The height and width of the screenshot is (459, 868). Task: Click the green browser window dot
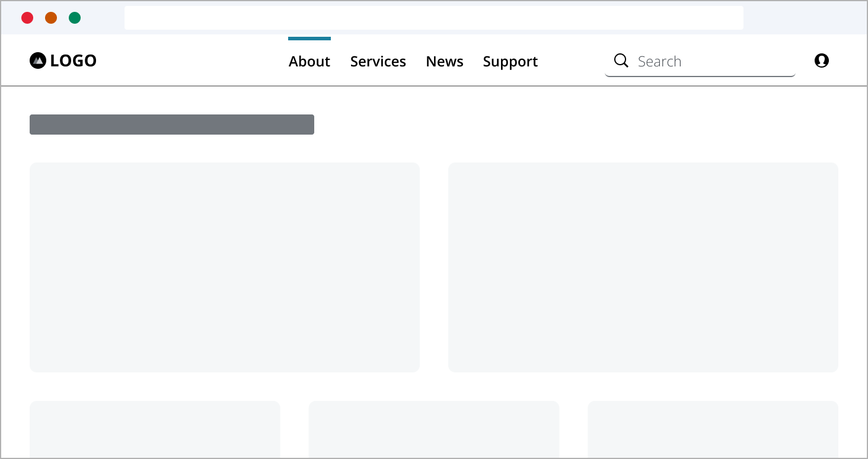coord(75,18)
